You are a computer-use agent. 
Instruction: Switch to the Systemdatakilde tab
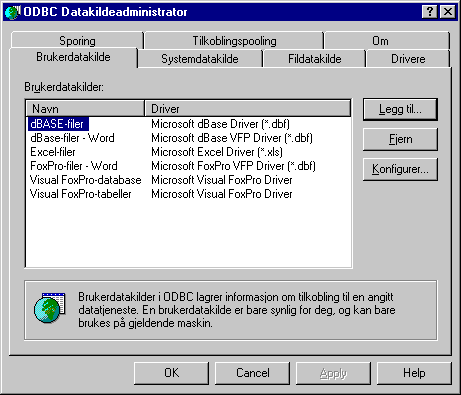click(x=200, y=59)
